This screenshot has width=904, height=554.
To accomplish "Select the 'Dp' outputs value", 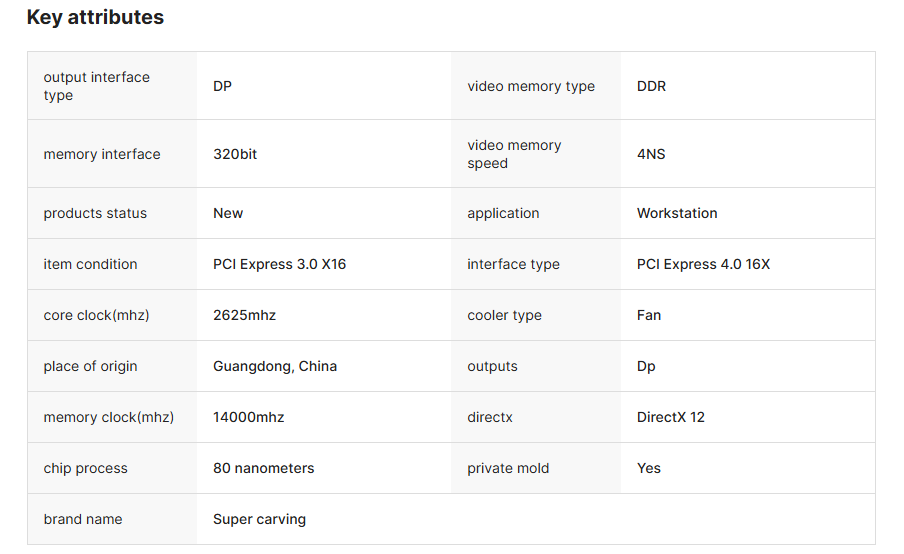I will (646, 366).
